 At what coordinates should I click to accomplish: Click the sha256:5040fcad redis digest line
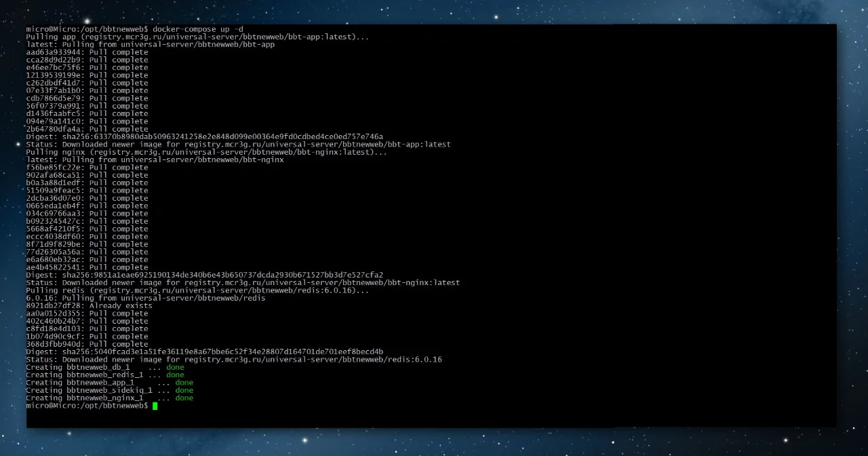(205, 351)
